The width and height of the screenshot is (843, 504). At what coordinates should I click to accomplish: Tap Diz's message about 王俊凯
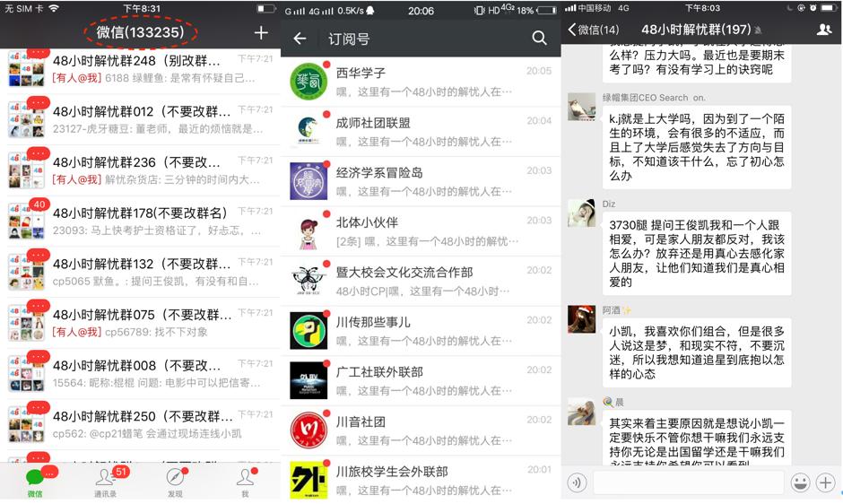(697, 253)
